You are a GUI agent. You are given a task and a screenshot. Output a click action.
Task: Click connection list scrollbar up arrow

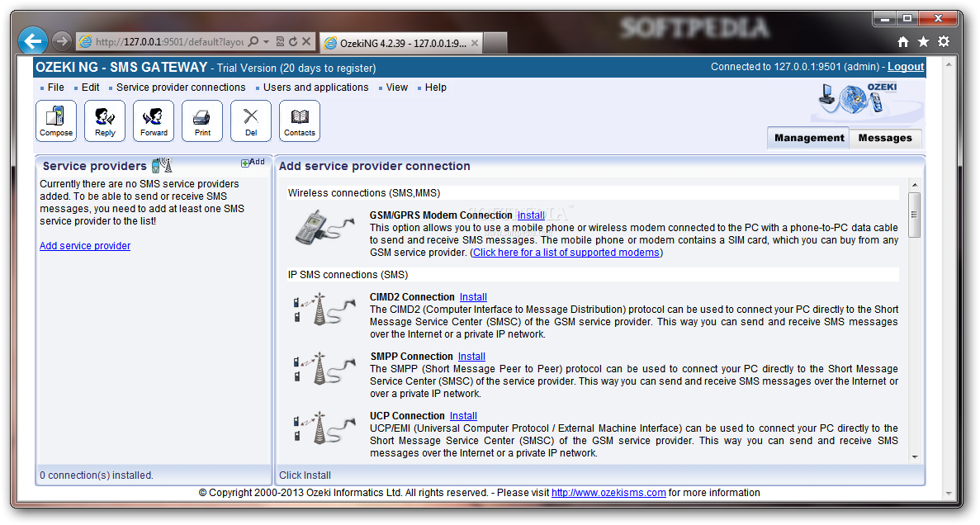[x=915, y=185]
